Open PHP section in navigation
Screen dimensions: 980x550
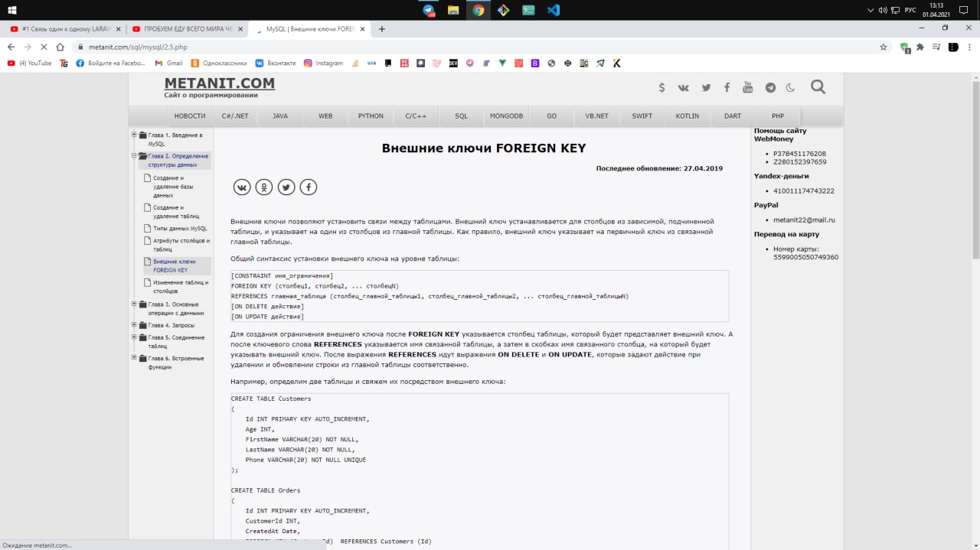click(778, 116)
